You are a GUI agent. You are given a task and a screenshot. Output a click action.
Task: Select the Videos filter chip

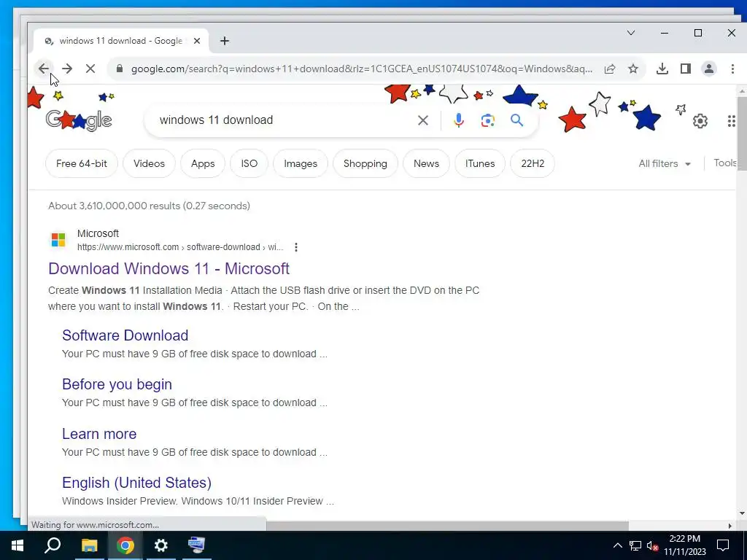[149, 163]
